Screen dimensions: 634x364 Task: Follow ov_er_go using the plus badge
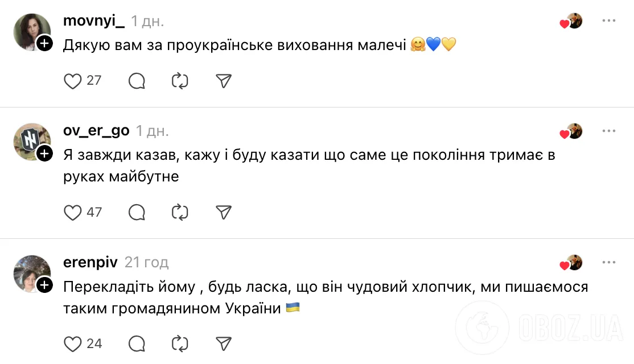coord(43,154)
